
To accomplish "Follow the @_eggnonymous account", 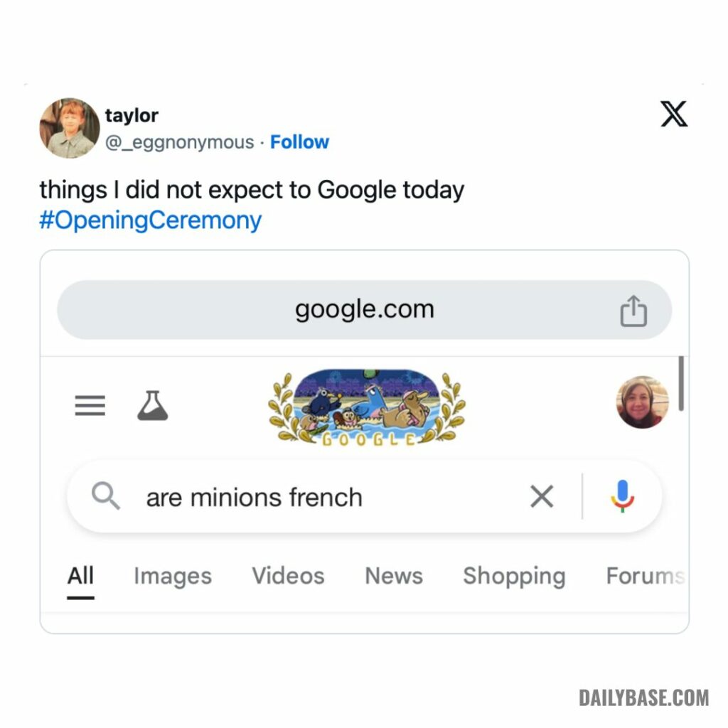I will click(299, 142).
